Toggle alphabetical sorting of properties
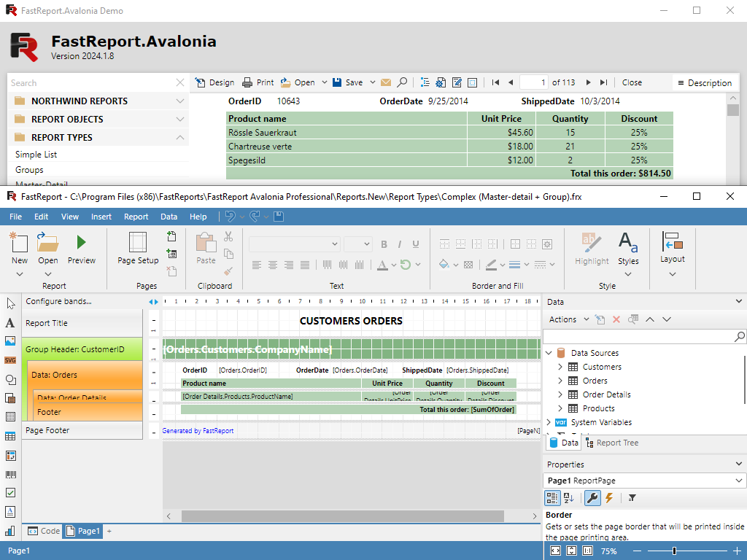The image size is (747, 560). click(x=569, y=498)
